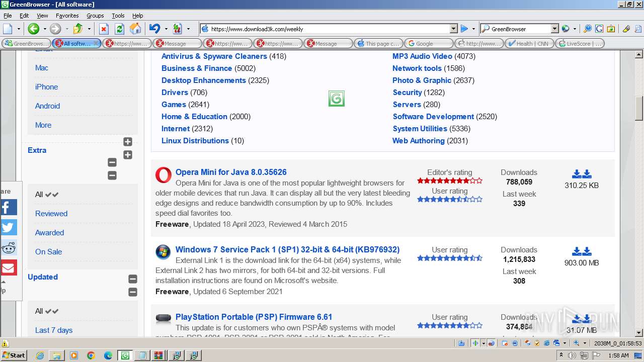Open Opera Mini for Java 8.0.35626 link

click(231, 172)
